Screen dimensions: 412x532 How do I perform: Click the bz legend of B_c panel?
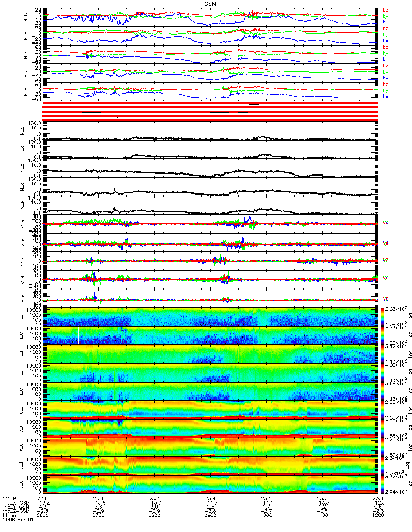point(385,28)
